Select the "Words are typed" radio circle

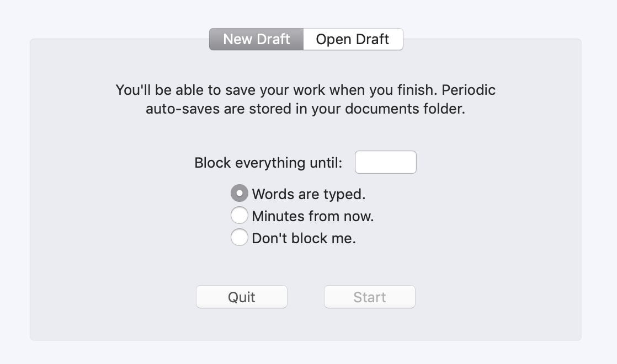point(239,194)
